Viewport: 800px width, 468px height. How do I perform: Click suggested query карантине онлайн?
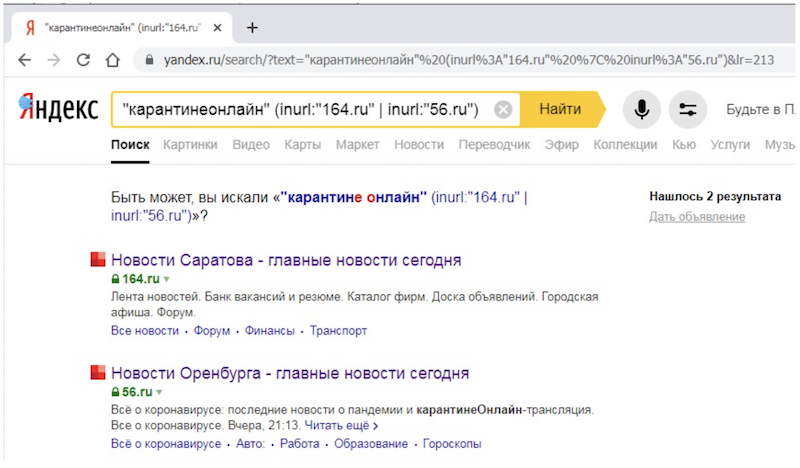coord(354,197)
